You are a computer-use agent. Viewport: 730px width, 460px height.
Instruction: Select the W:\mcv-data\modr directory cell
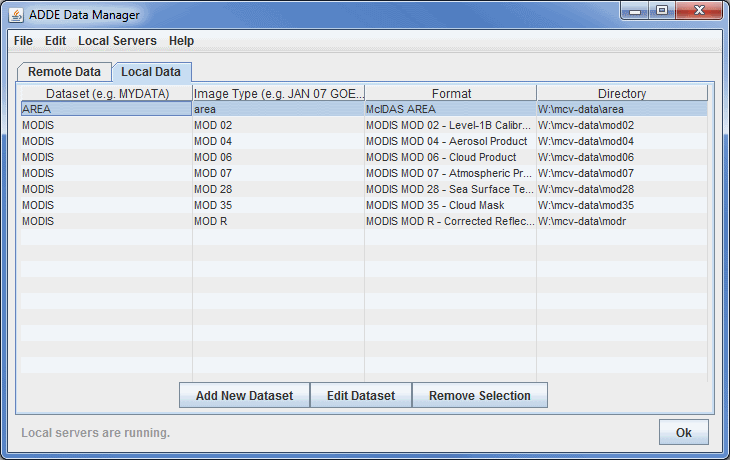622,221
